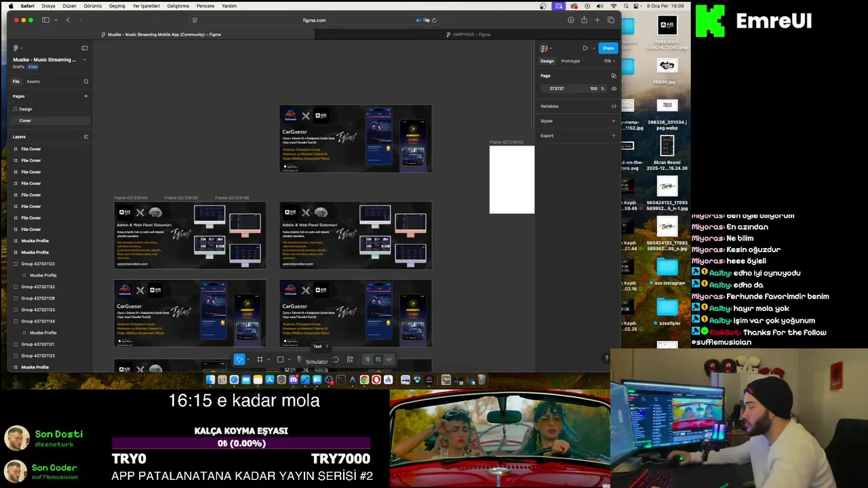Open Finder from the Dock

click(x=210, y=380)
